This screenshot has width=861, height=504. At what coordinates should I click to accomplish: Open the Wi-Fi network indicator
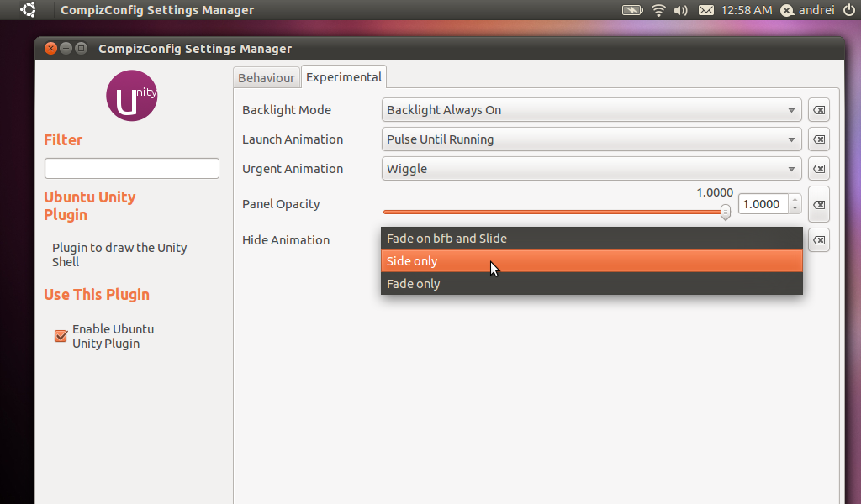[658, 10]
